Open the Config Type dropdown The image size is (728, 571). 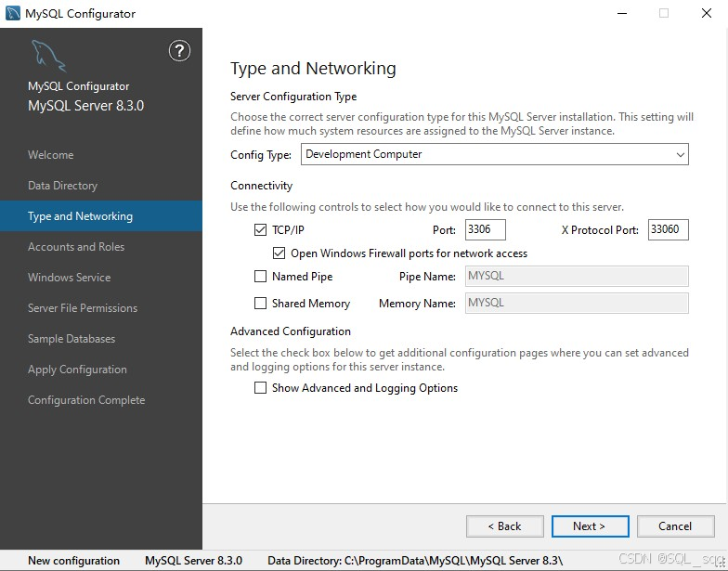(494, 154)
